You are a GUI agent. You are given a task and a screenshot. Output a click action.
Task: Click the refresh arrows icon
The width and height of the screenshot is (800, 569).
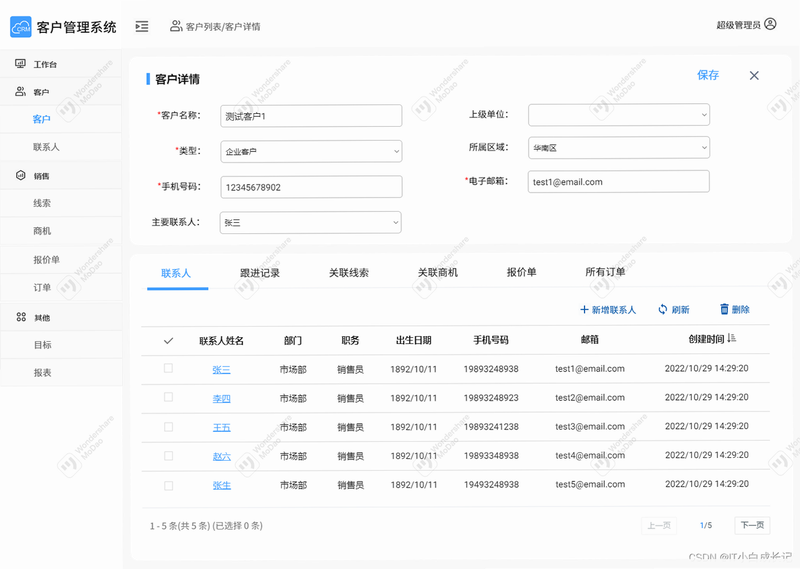663,309
